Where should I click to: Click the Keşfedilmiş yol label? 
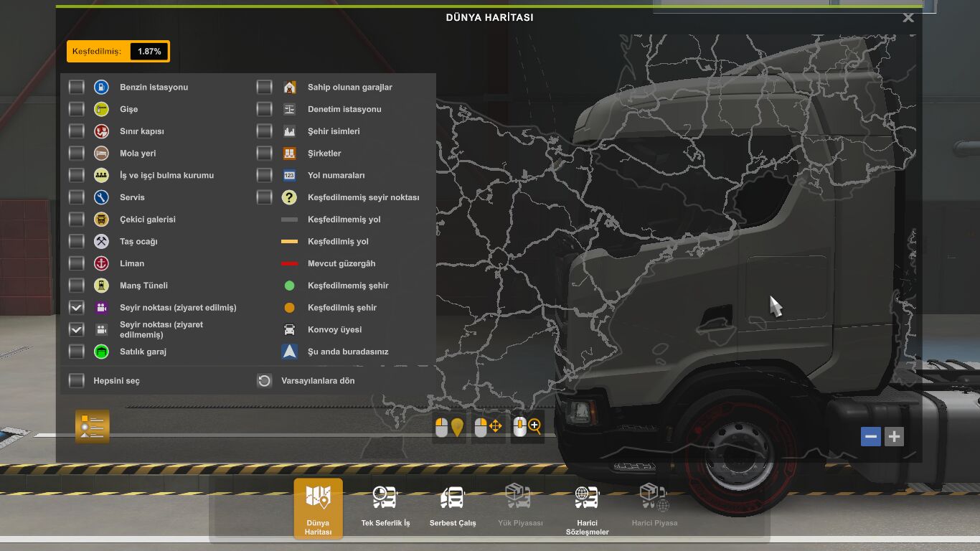coord(338,242)
